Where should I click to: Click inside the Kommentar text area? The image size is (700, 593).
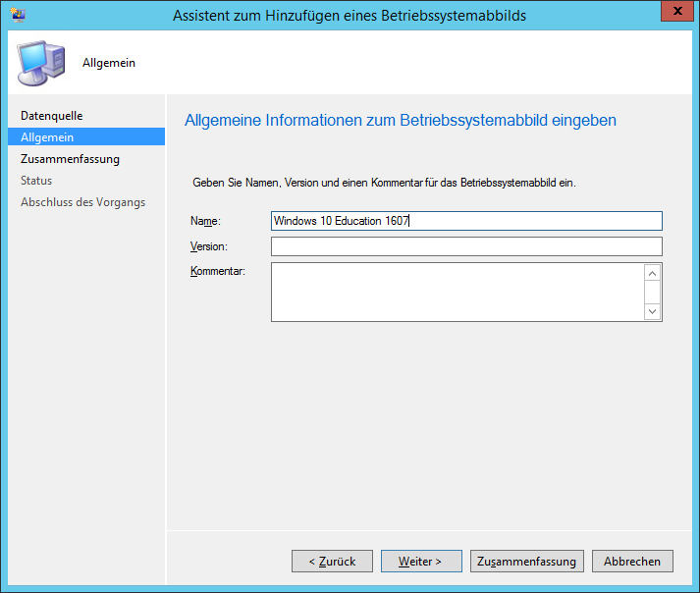point(457,292)
